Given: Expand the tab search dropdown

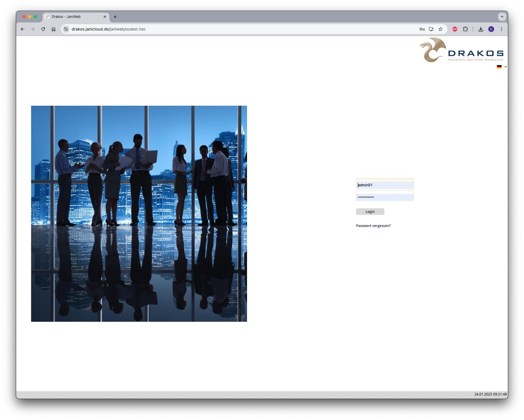Looking at the screenshot, I should point(502,17).
